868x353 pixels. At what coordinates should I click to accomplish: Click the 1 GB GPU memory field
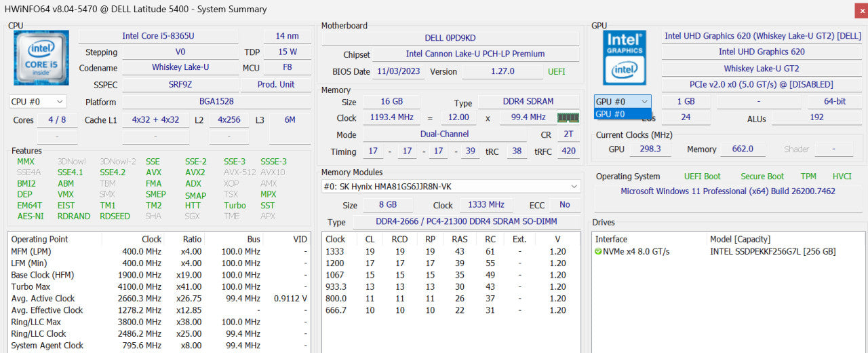click(686, 101)
